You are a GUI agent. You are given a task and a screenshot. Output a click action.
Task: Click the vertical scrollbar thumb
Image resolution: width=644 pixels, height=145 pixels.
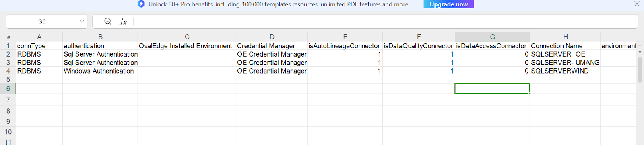pyautogui.click(x=640, y=69)
